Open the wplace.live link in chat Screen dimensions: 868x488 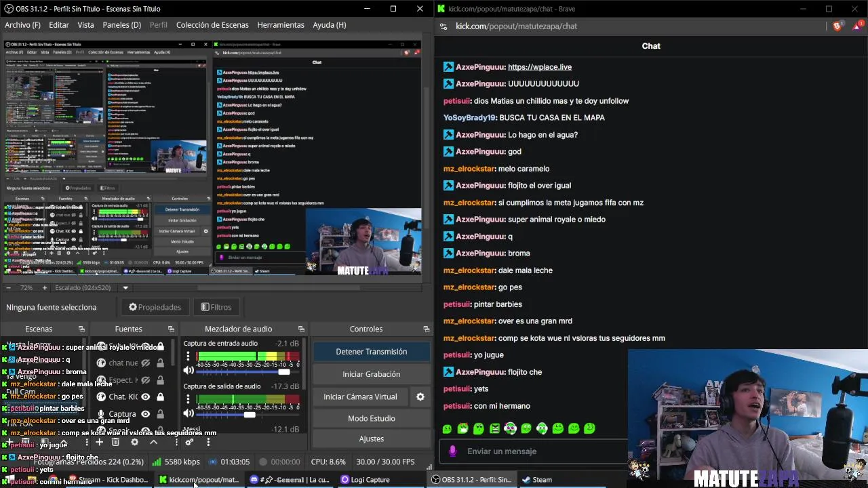(540, 67)
